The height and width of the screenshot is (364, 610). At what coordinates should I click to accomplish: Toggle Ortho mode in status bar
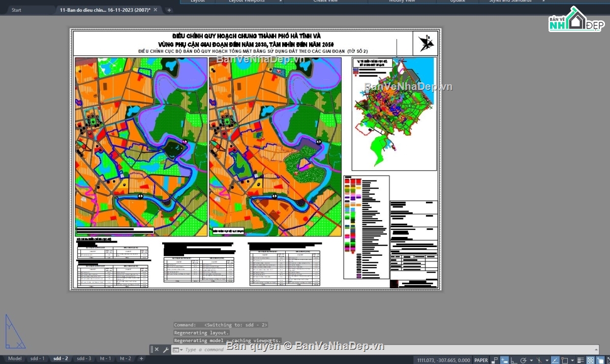click(x=513, y=360)
